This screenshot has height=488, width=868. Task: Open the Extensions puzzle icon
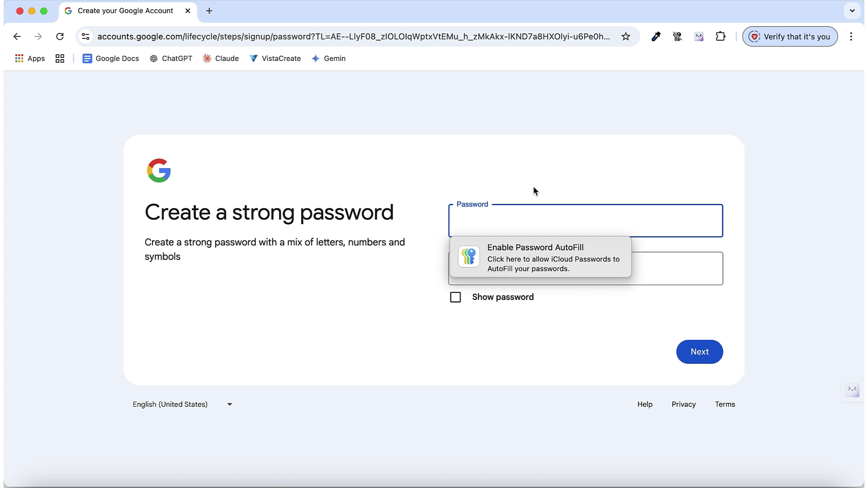[x=721, y=37]
